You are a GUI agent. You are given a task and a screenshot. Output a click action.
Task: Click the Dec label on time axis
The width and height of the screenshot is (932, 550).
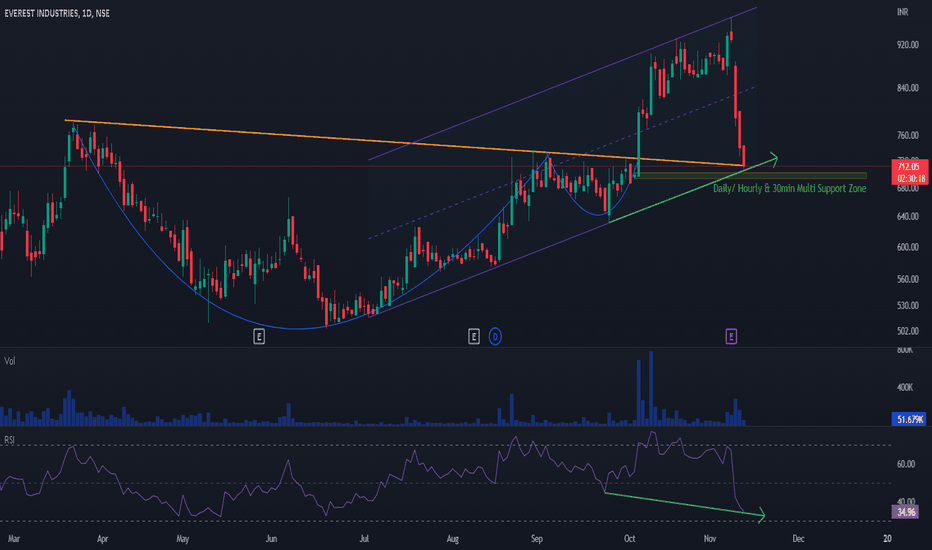[798, 539]
